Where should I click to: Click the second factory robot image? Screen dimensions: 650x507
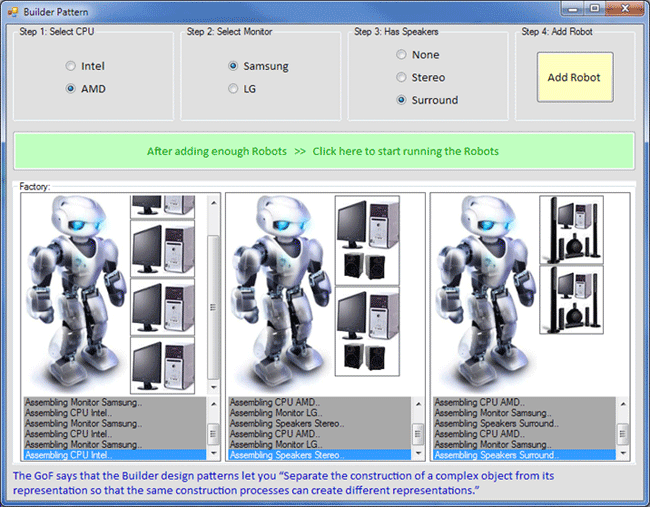280,292
